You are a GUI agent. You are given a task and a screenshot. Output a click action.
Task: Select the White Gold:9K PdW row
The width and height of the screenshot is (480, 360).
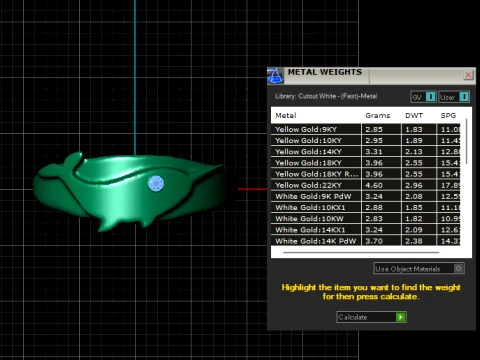pos(366,196)
